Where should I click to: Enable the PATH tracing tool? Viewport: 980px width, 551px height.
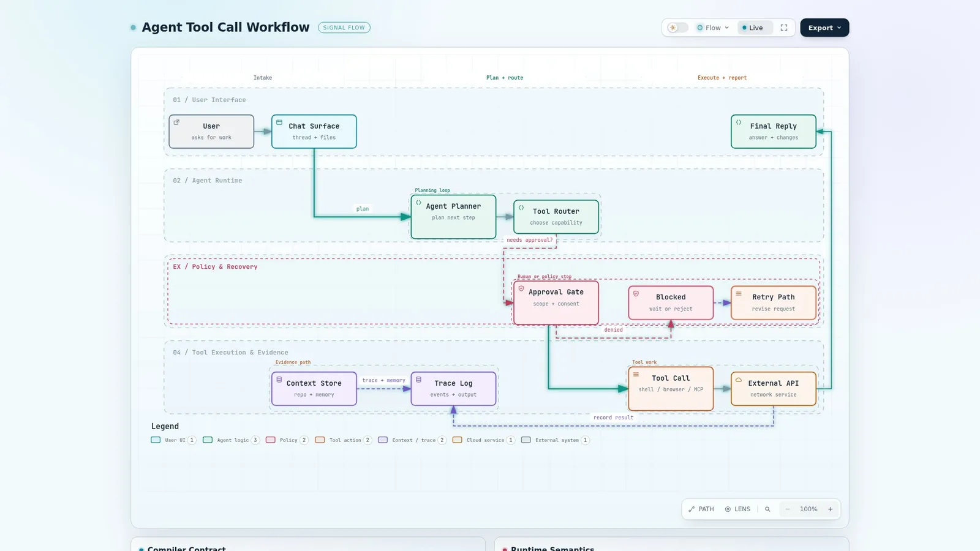(x=701, y=509)
